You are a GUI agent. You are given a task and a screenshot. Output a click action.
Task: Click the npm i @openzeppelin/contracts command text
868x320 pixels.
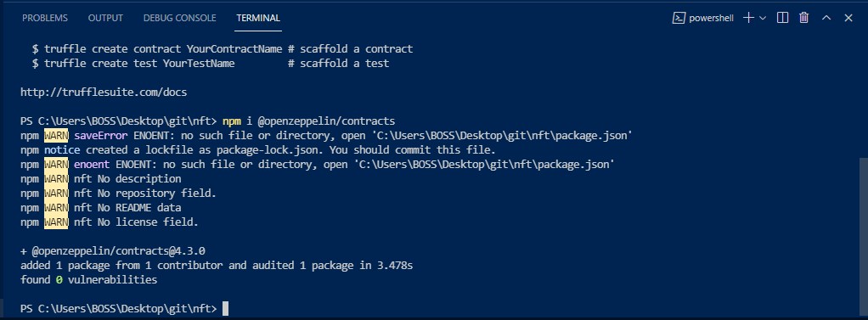click(308, 121)
